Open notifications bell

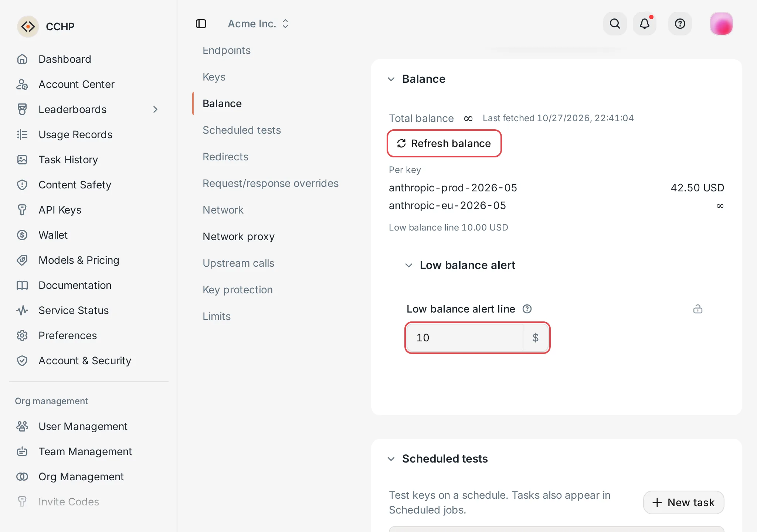[x=644, y=24]
